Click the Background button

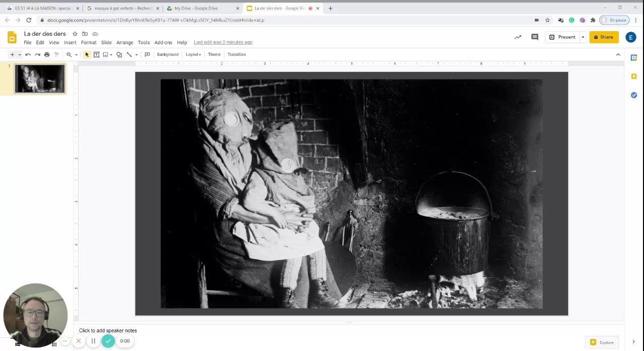click(168, 54)
